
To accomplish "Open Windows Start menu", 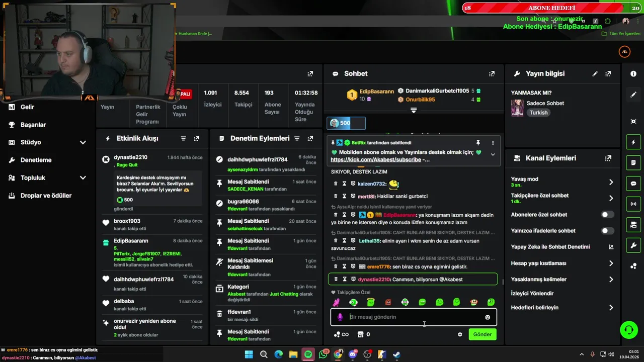I will tap(249, 354).
